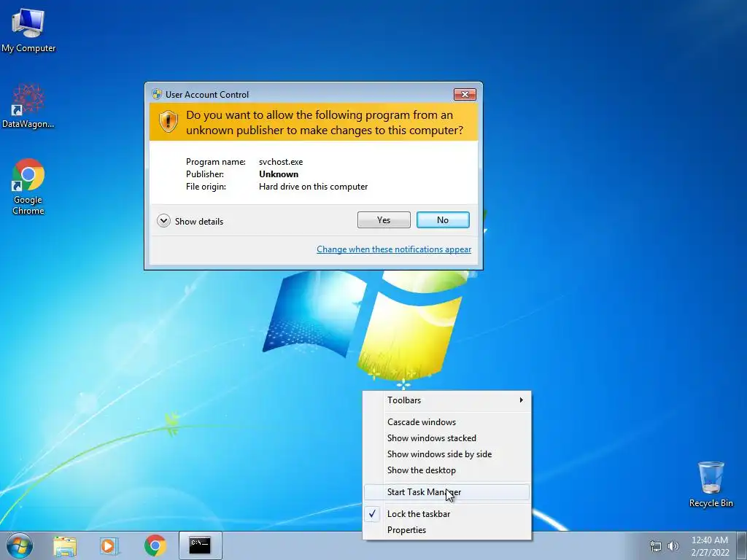Open the Toolbars submenu
Image resolution: width=747 pixels, height=560 pixels.
pyautogui.click(x=447, y=400)
